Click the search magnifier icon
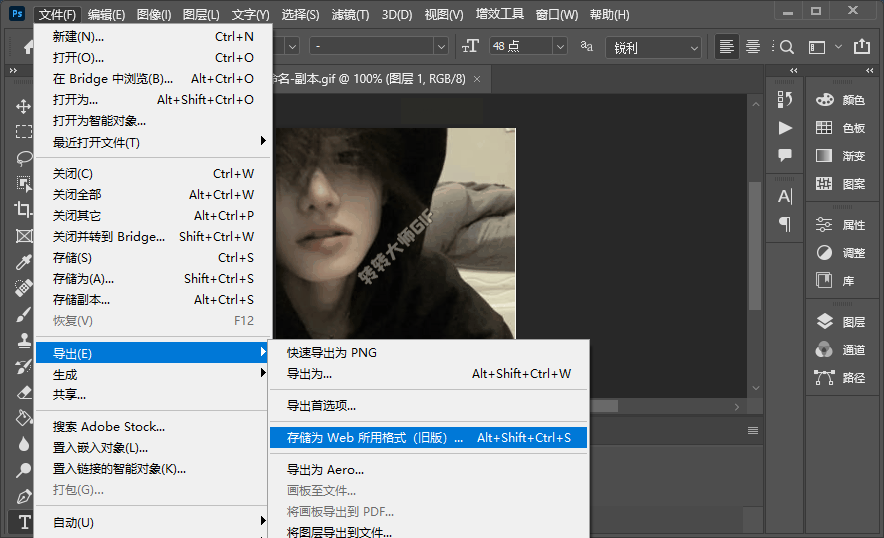 click(x=787, y=47)
